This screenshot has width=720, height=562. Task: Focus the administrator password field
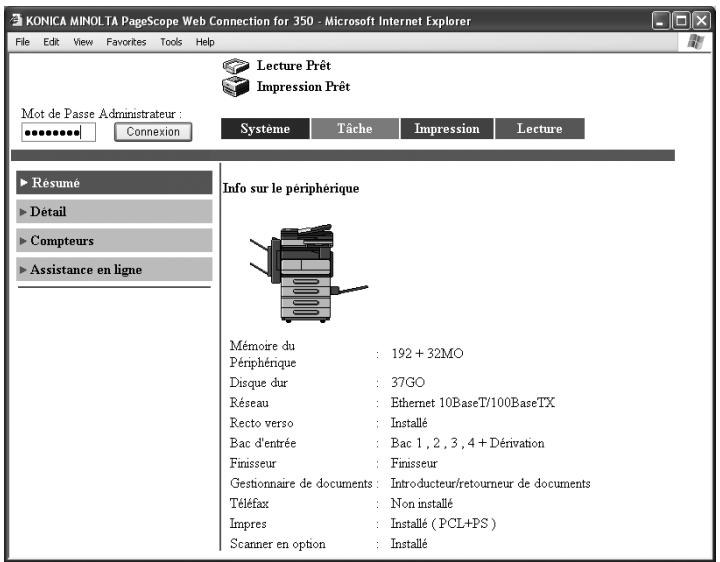tap(58, 132)
